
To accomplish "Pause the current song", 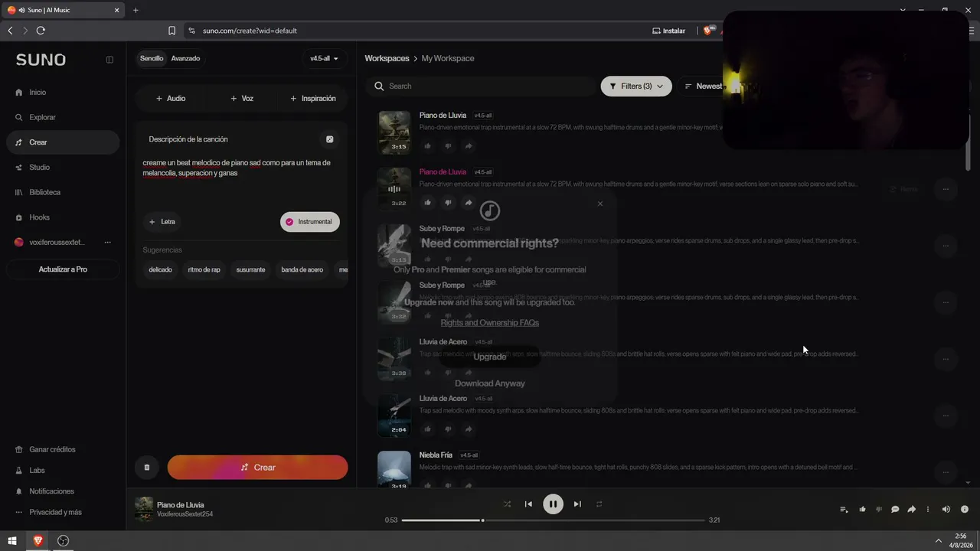I will [553, 504].
